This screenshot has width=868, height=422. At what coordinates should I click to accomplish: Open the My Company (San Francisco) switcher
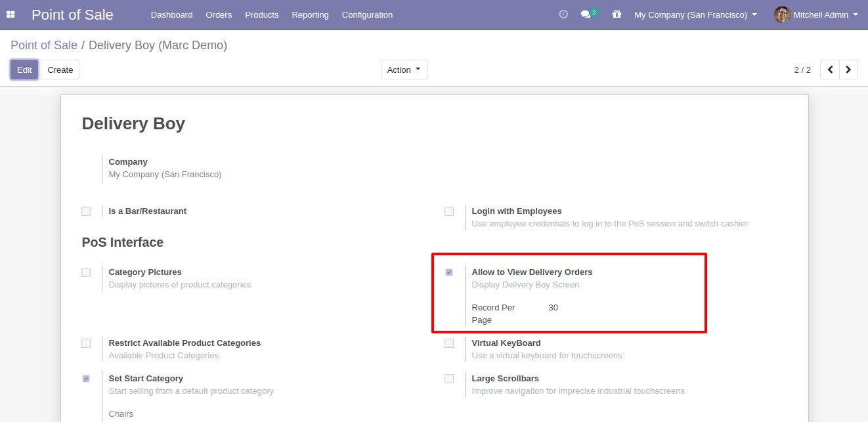point(695,14)
